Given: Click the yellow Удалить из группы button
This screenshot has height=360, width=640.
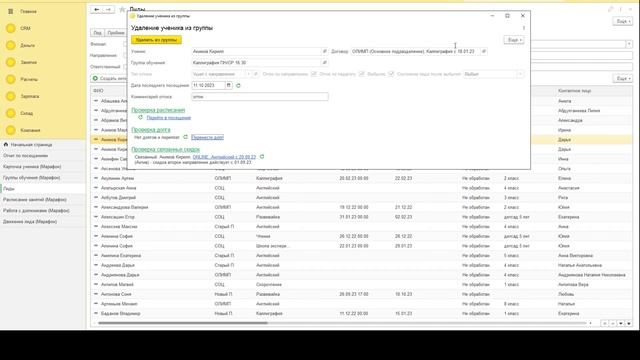Looking at the screenshot, I should pos(156,40).
